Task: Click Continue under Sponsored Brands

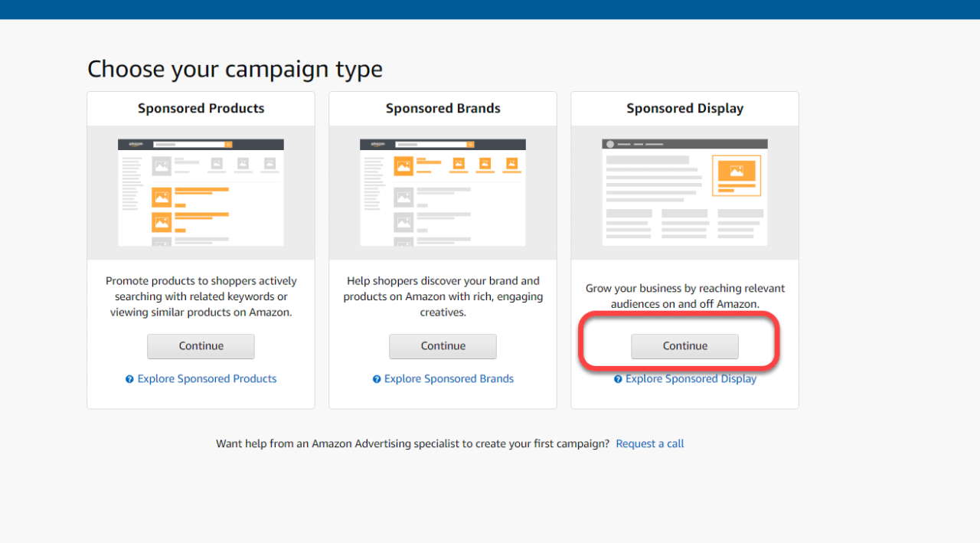Action: 443,346
